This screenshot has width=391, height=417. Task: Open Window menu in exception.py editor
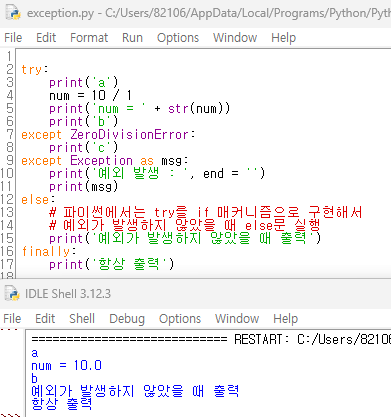[235, 38]
